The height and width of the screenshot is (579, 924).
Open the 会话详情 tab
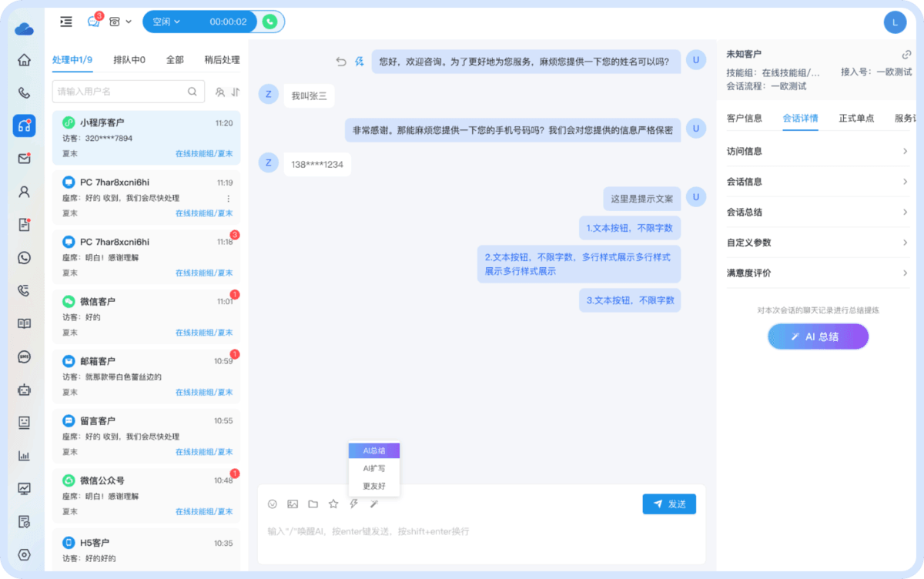(x=801, y=118)
